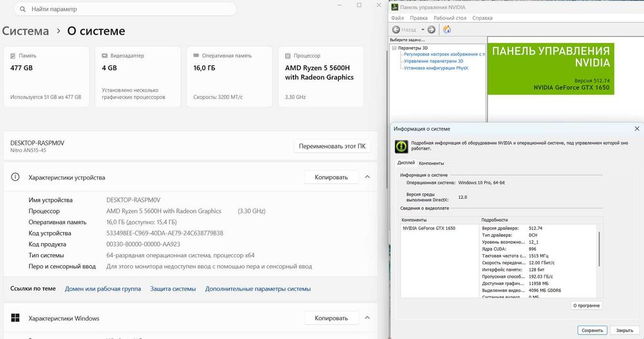Copy Windows specs with Копировать button
Screen dimensions: 644x339
point(331,318)
